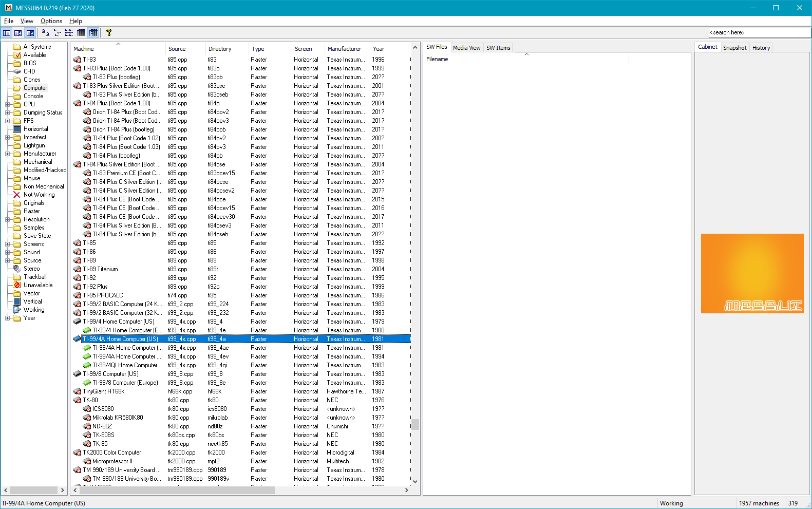This screenshot has height=509, width=812.
Task: Sort the list by the Manufacturer column
Action: click(347, 49)
